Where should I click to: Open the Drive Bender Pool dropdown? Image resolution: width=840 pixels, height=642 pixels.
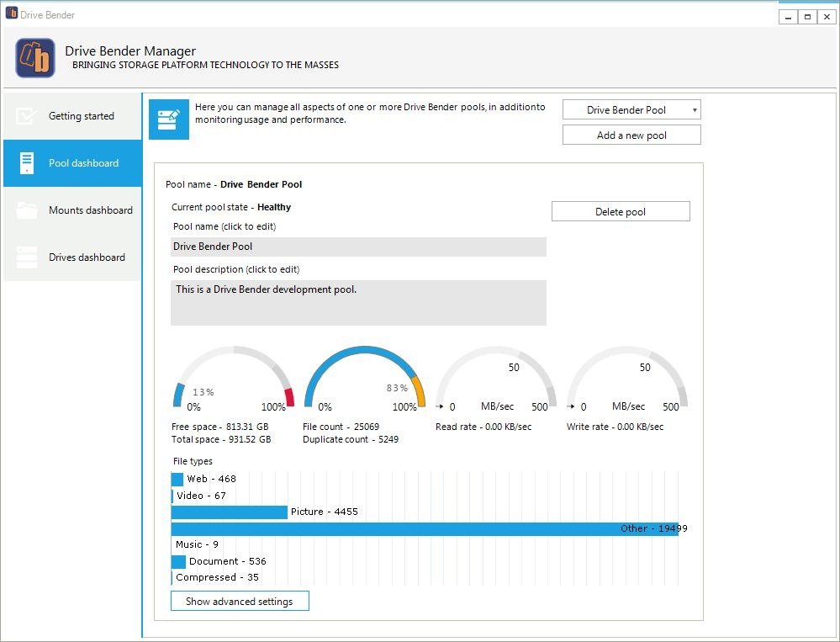pos(631,110)
